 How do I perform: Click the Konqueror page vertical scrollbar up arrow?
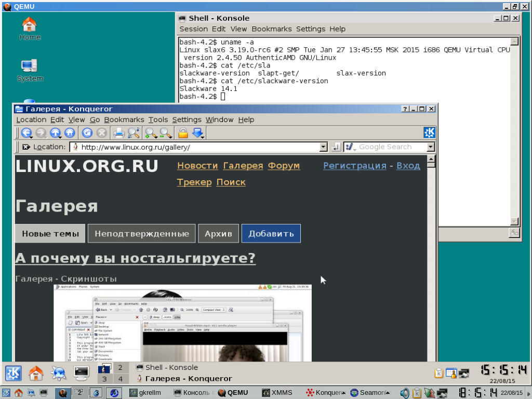(431, 159)
